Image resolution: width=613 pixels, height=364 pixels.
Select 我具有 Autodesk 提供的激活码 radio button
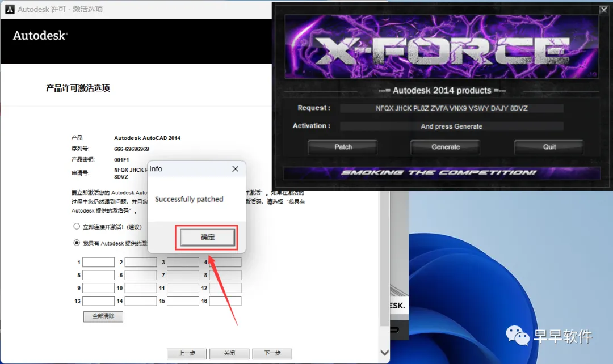coord(77,243)
